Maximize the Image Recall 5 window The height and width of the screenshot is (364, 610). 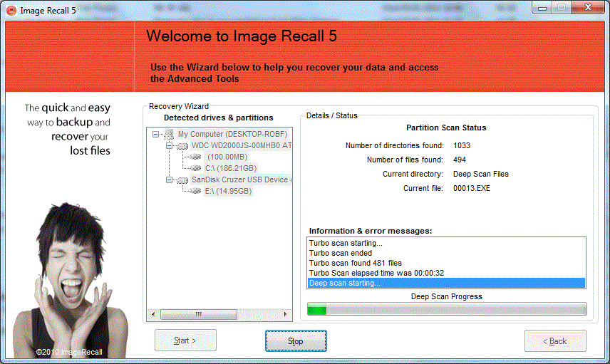[x=562, y=7]
